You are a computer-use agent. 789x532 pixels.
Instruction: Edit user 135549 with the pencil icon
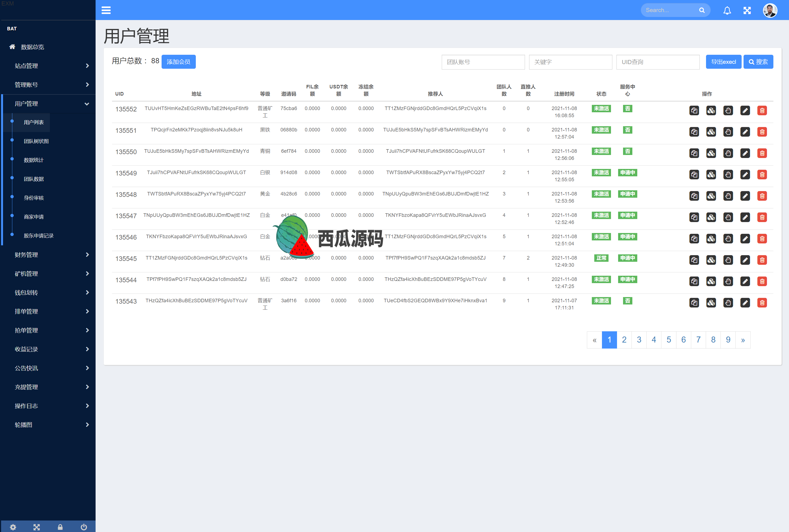(745, 175)
